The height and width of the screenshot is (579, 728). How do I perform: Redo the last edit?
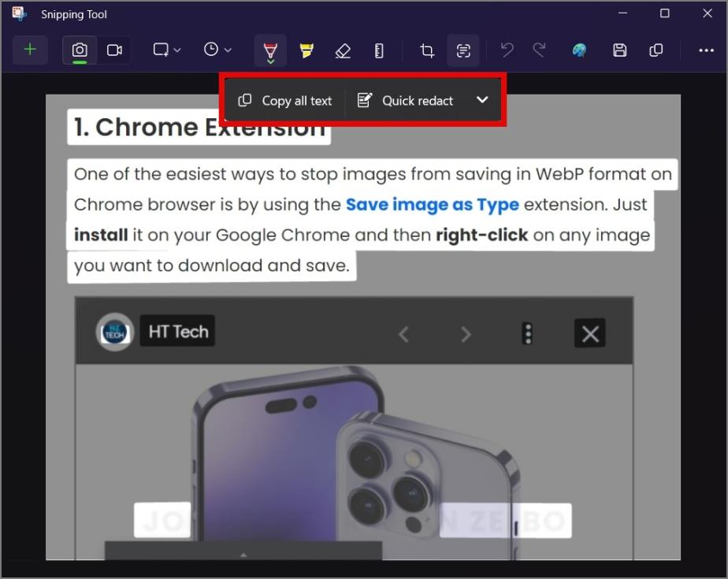coord(540,50)
